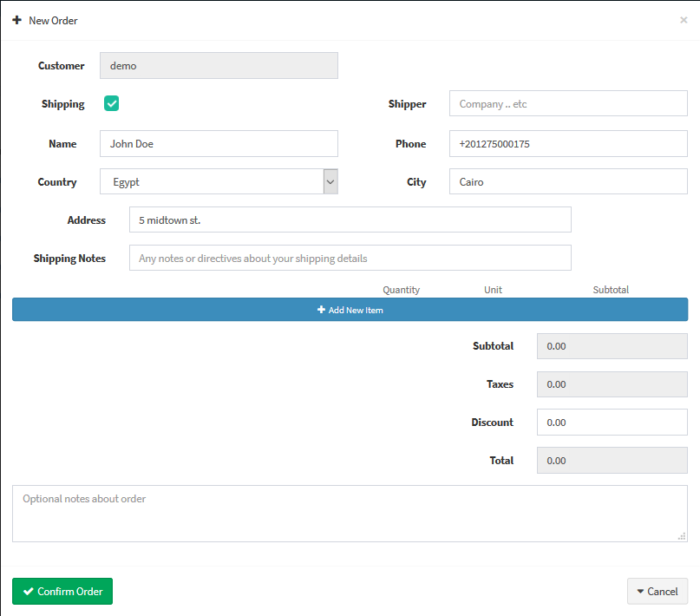The image size is (700, 616).
Task: Click the Phone number input field
Action: click(568, 144)
